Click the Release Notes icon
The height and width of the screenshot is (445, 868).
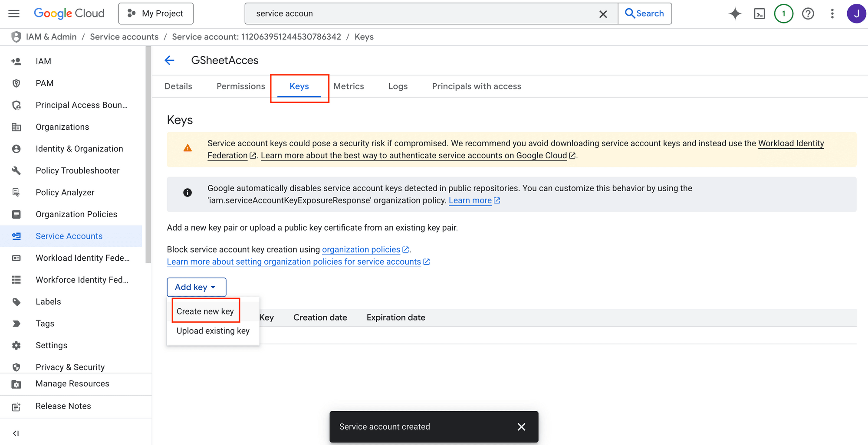tap(16, 406)
